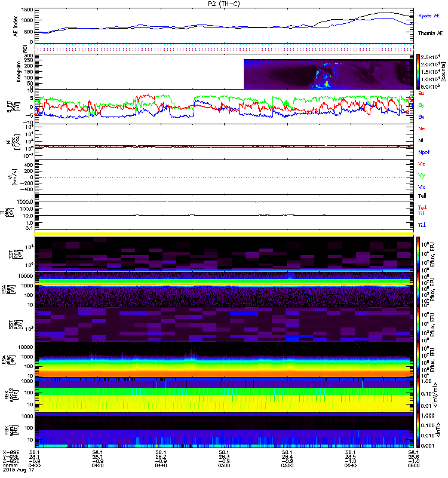Click the blue Npot legend label
This screenshot has height=478, width=448.
point(424,152)
